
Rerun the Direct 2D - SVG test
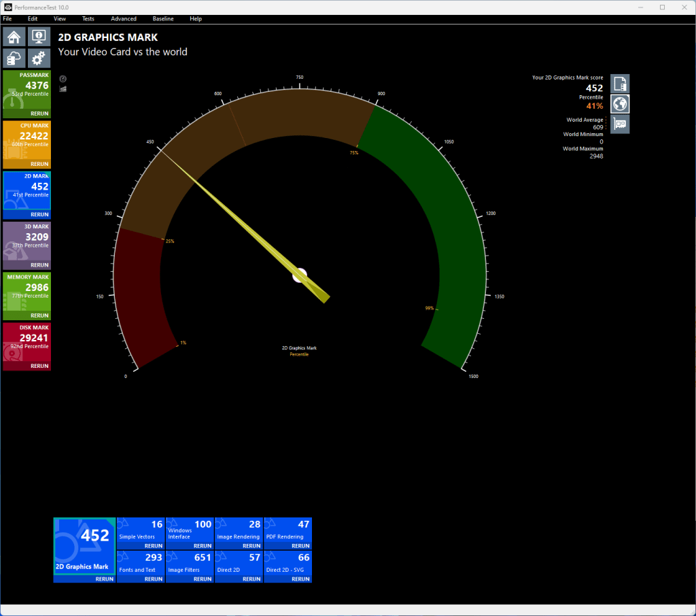coord(300,579)
